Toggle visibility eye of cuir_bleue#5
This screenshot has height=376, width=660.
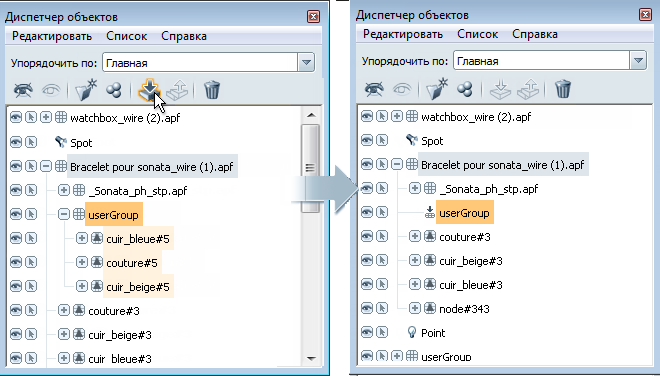[16, 238]
